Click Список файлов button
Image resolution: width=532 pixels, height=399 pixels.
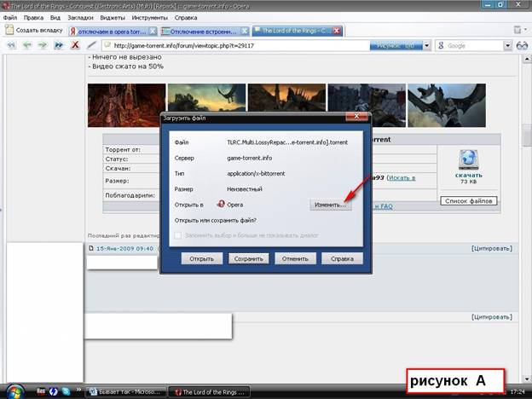[x=469, y=201]
